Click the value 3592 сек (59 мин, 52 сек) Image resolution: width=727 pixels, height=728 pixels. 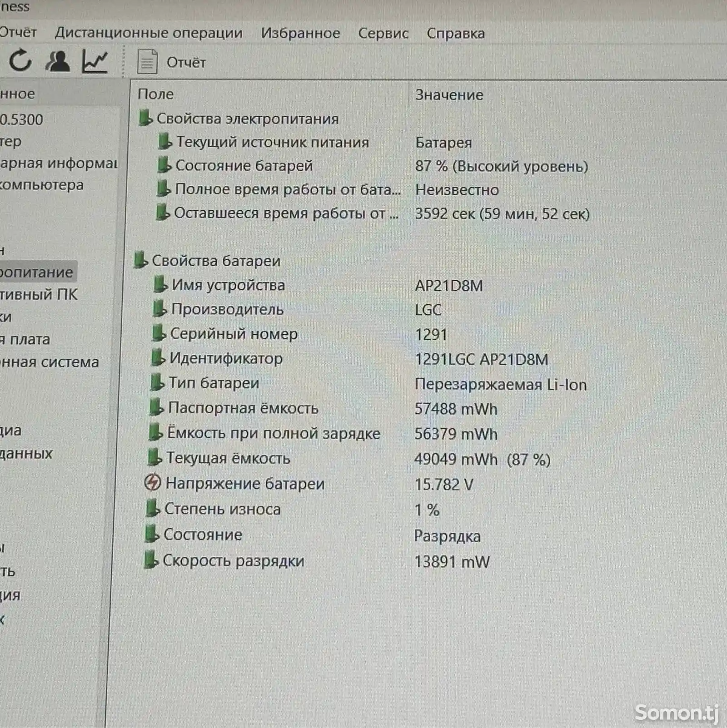point(503,213)
